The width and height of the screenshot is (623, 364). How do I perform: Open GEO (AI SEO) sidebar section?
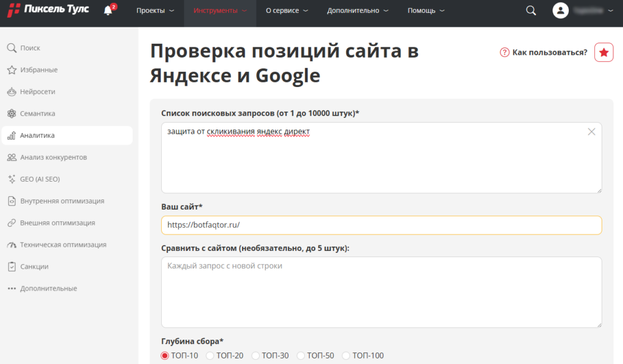click(40, 179)
